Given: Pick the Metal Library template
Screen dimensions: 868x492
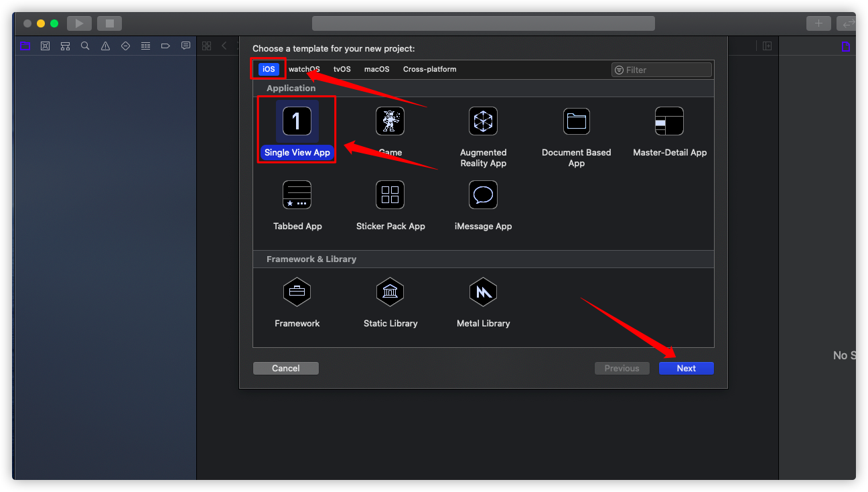Looking at the screenshot, I should (x=483, y=302).
